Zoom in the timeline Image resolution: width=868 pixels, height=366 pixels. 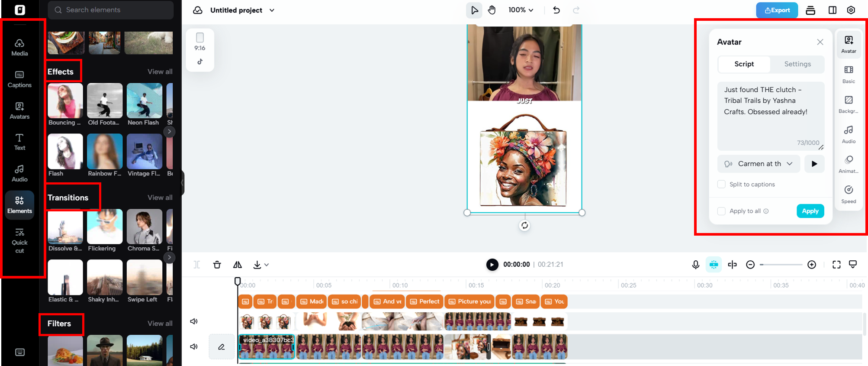click(x=812, y=265)
